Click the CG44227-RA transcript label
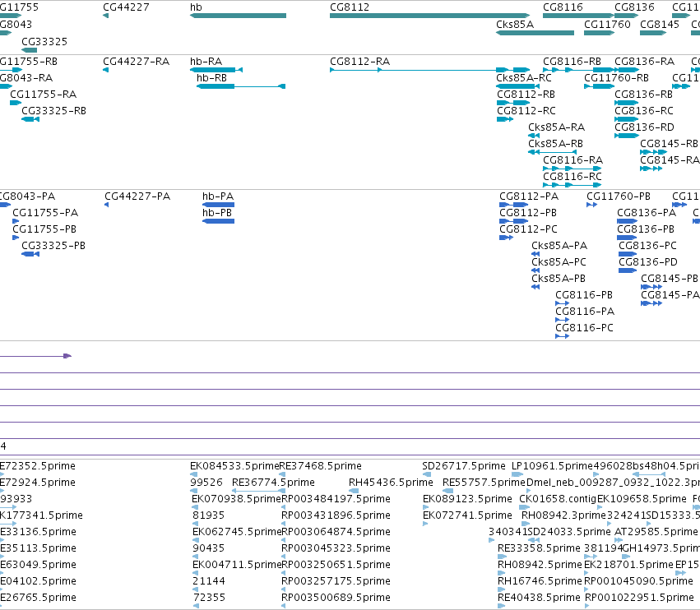700x610 pixels. click(137, 61)
